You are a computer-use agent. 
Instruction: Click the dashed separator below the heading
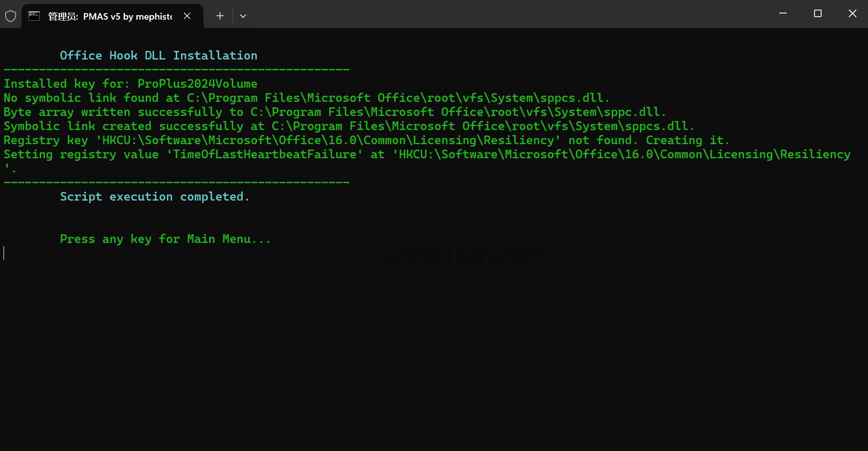click(177, 70)
